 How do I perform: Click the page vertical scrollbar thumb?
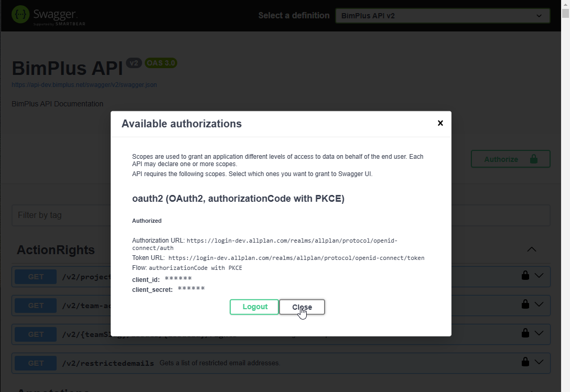pos(565,13)
